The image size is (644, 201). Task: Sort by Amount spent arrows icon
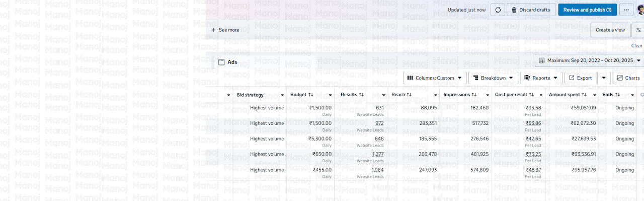(x=584, y=95)
